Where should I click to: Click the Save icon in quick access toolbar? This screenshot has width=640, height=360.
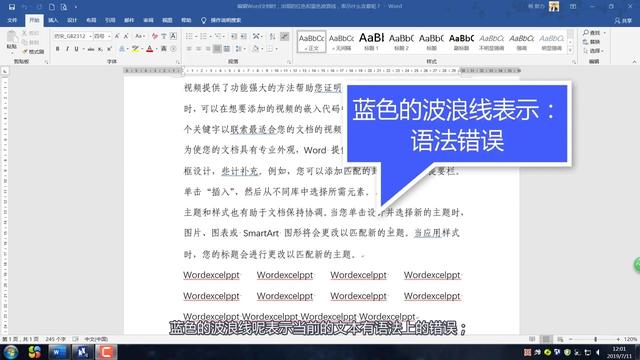(x=12, y=7)
